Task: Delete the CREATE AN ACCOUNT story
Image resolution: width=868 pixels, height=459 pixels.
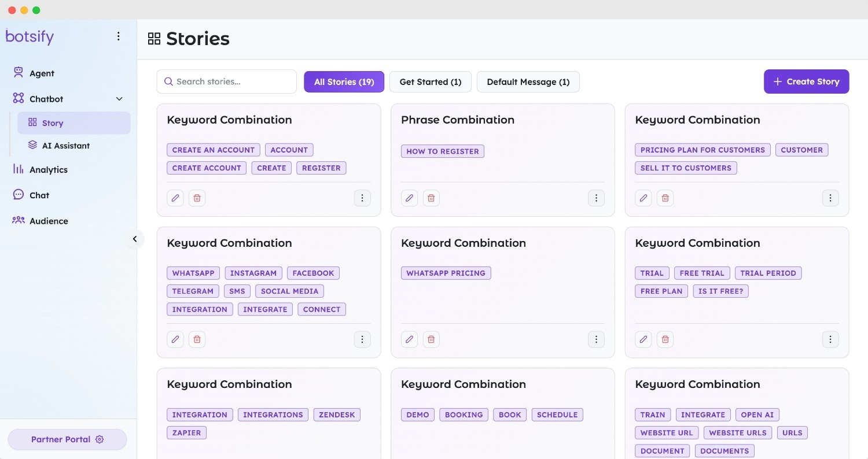Action: [197, 198]
